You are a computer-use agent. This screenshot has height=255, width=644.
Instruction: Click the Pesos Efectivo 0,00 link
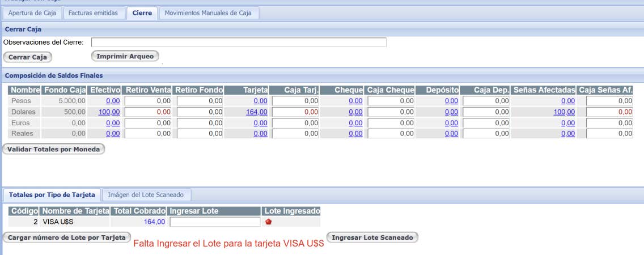[x=112, y=101]
